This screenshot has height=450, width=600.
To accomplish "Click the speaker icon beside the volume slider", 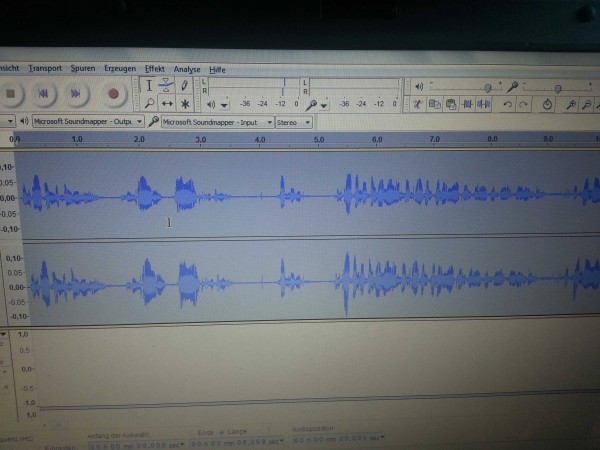I will [419, 87].
